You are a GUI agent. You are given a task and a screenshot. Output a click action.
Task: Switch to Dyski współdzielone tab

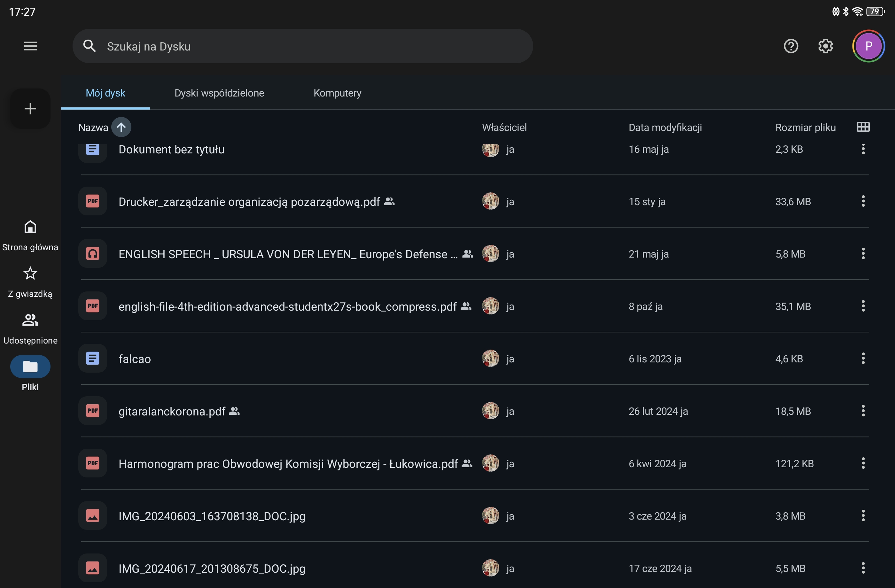[219, 93]
